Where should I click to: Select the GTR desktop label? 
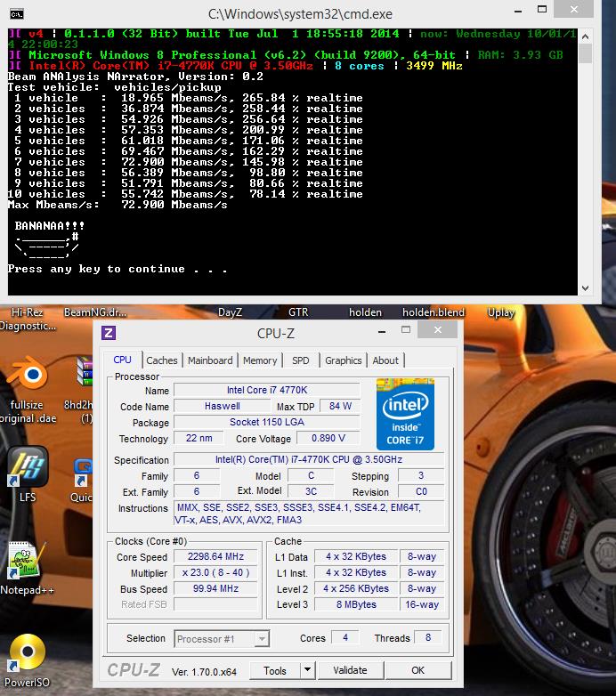pyautogui.click(x=298, y=312)
